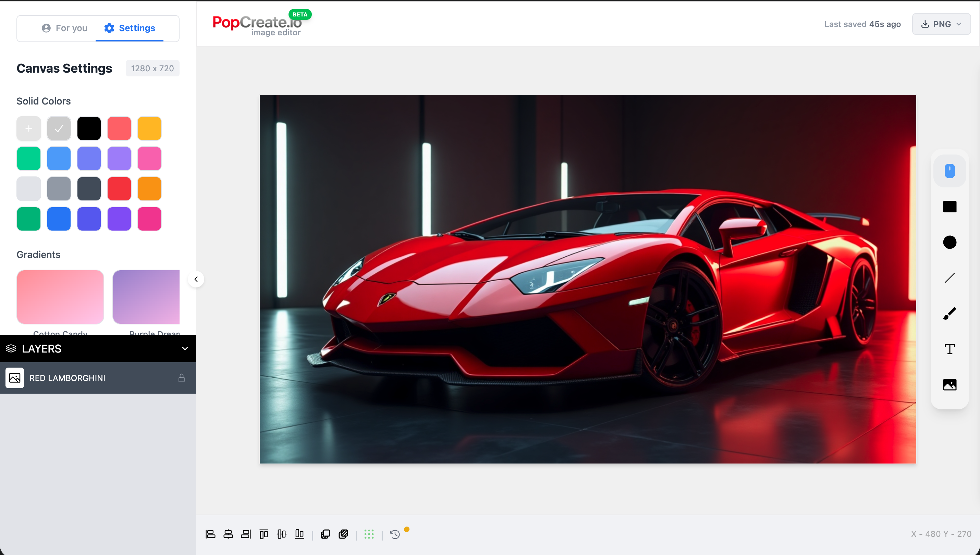Select the checked white color swatch
This screenshot has height=555, width=980.
[59, 128]
